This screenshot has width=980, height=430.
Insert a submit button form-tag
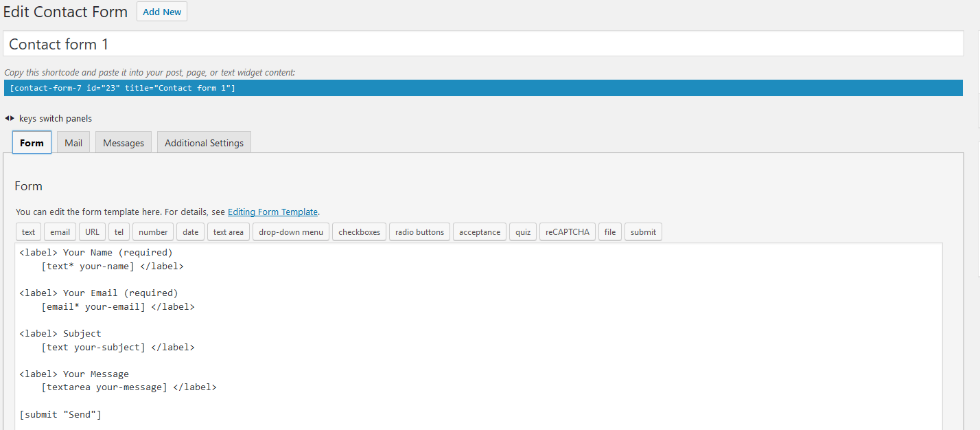click(x=642, y=231)
